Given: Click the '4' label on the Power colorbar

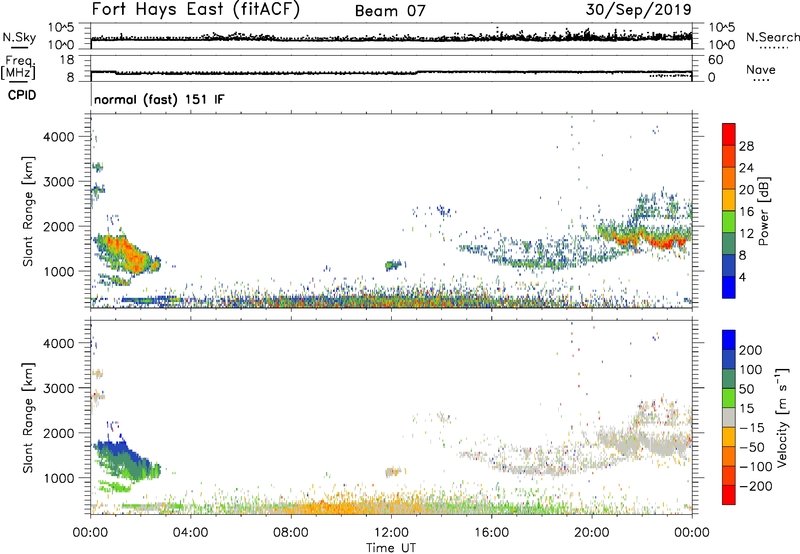Looking at the screenshot, I should coord(742,277).
